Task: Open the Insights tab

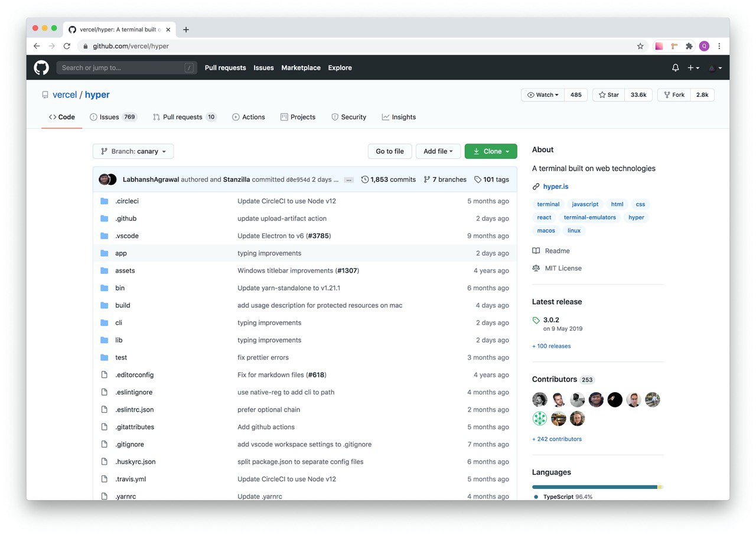Action: tap(399, 118)
